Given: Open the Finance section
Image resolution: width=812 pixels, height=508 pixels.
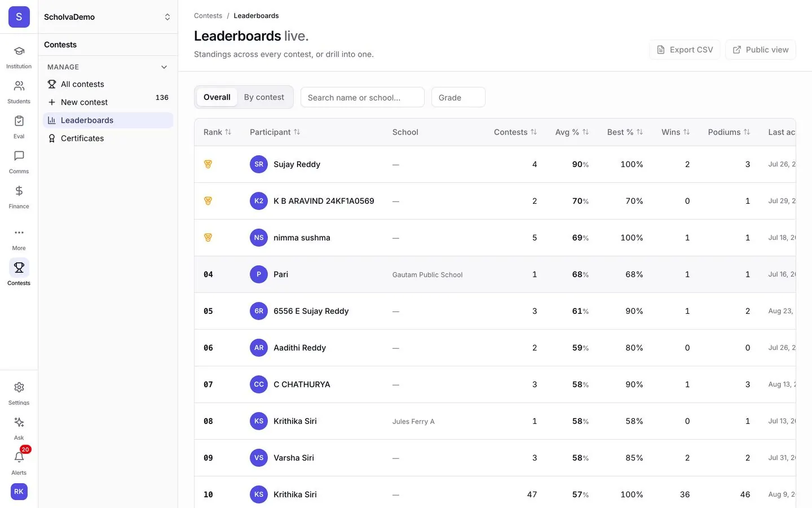Looking at the screenshot, I should coord(19,198).
